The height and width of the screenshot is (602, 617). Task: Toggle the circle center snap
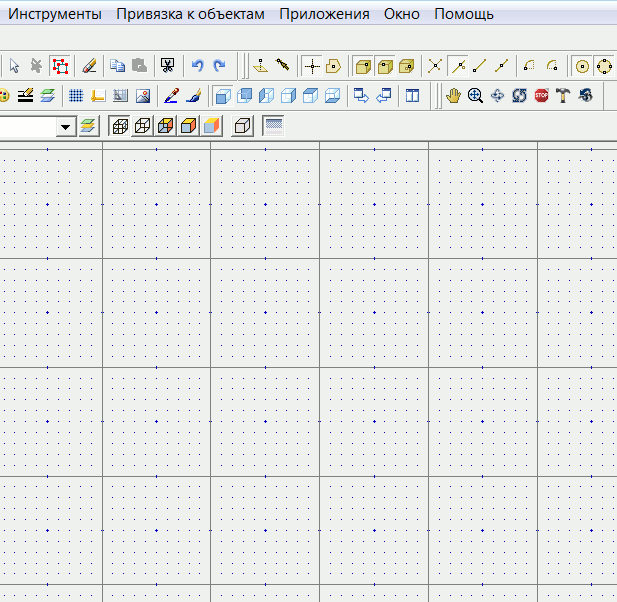pos(582,66)
